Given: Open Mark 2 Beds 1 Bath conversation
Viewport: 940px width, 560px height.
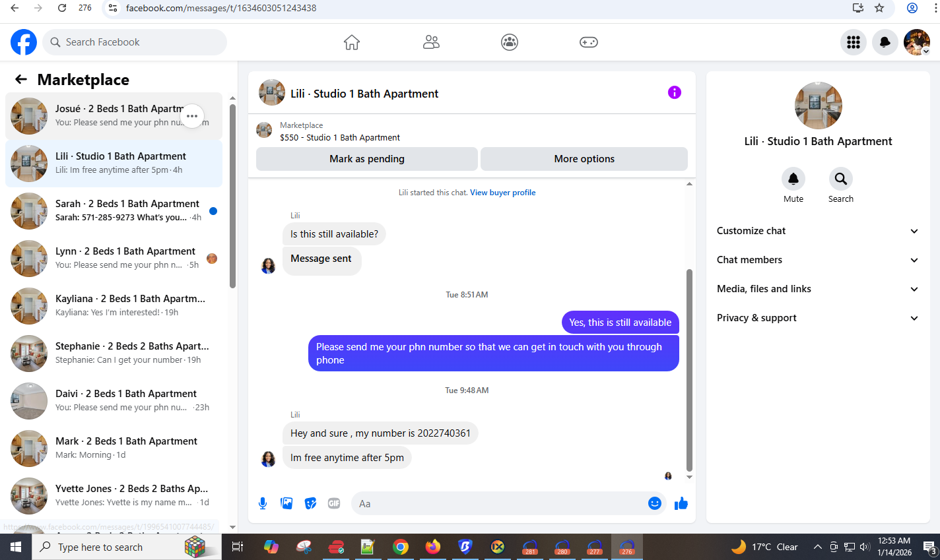Looking at the screenshot, I should [114, 449].
